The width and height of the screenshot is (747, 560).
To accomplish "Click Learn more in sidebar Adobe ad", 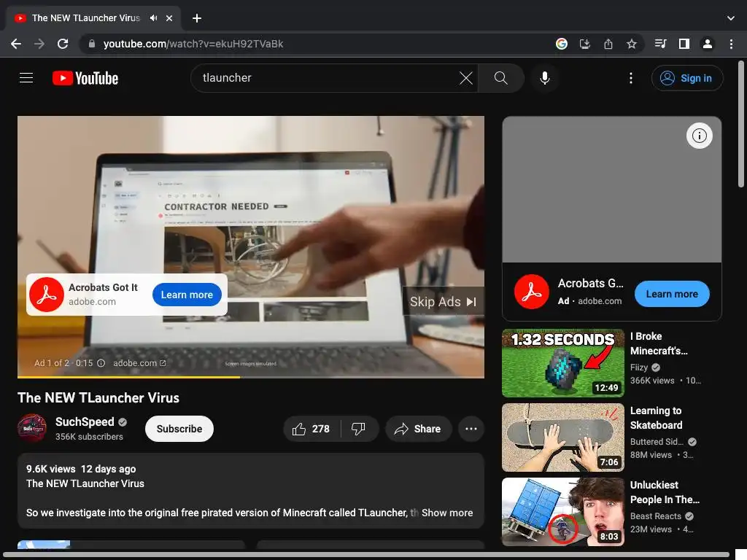I will pyautogui.click(x=672, y=294).
